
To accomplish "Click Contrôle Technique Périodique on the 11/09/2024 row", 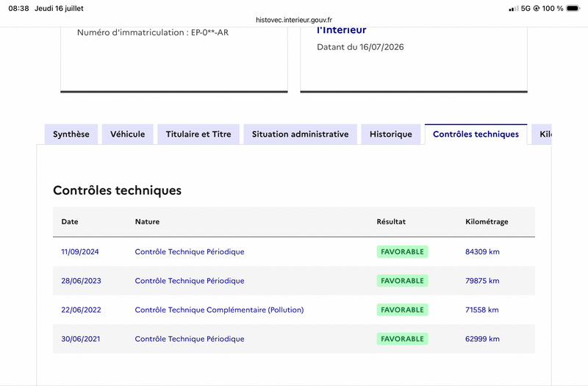I will 190,251.
